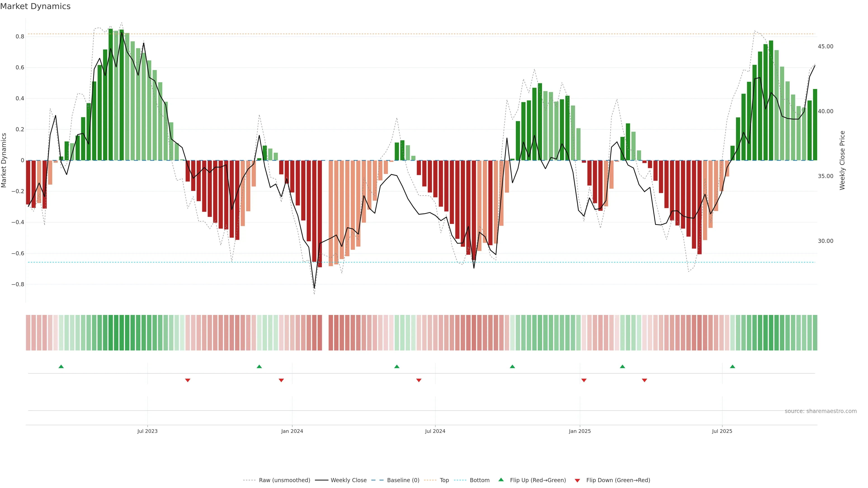This screenshot has width=868, height=488.
Task: Click the Jan 2024 x-axis label
Action: pos(292,431)
